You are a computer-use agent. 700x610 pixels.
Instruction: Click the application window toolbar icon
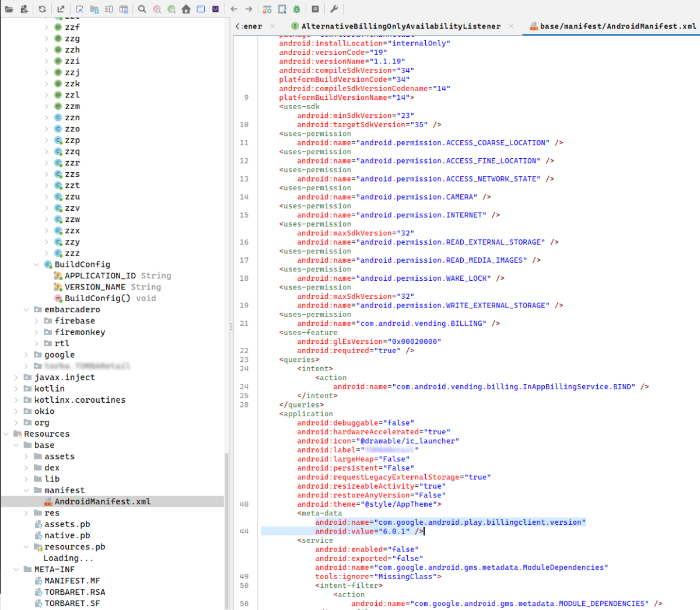tap(201, 9)
